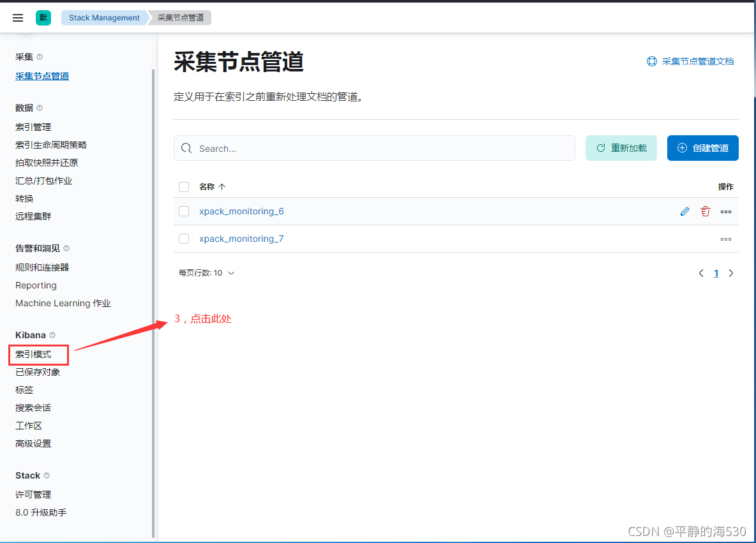Click the 采集节点管道 breadcrumb
The width and height of the screenshot is (756, 543).
[x=180, y=18]
